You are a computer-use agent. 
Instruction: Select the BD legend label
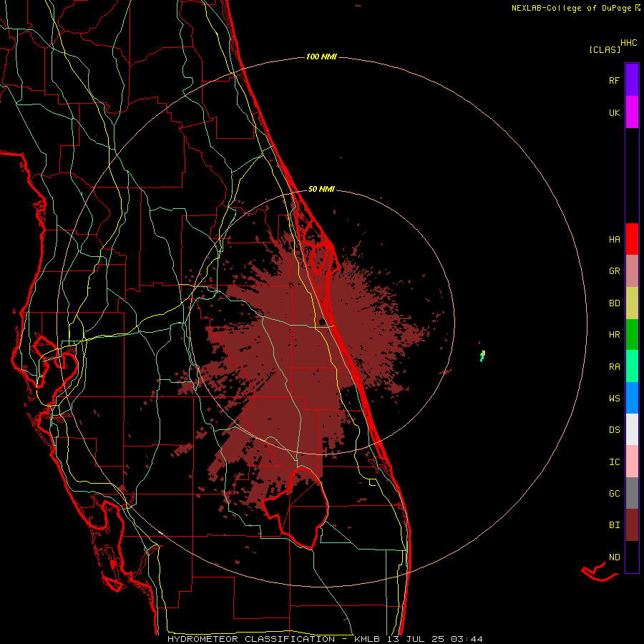pyautogui.click(x=614, y=303)
